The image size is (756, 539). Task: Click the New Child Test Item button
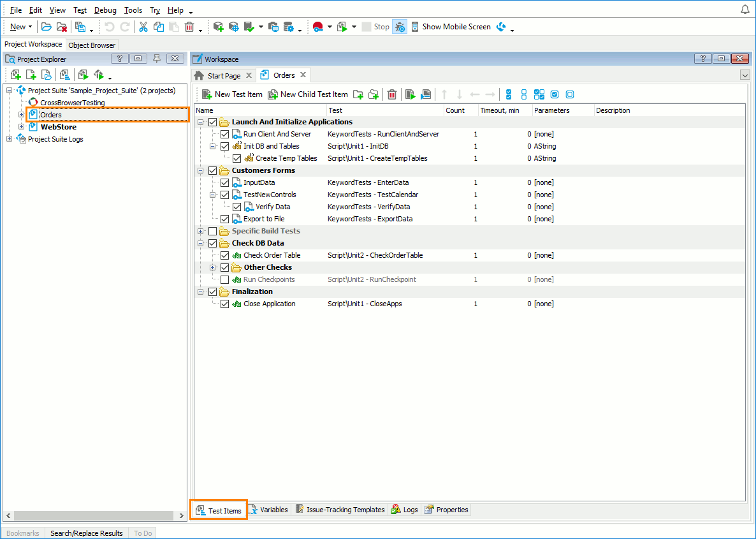(308, 94)
